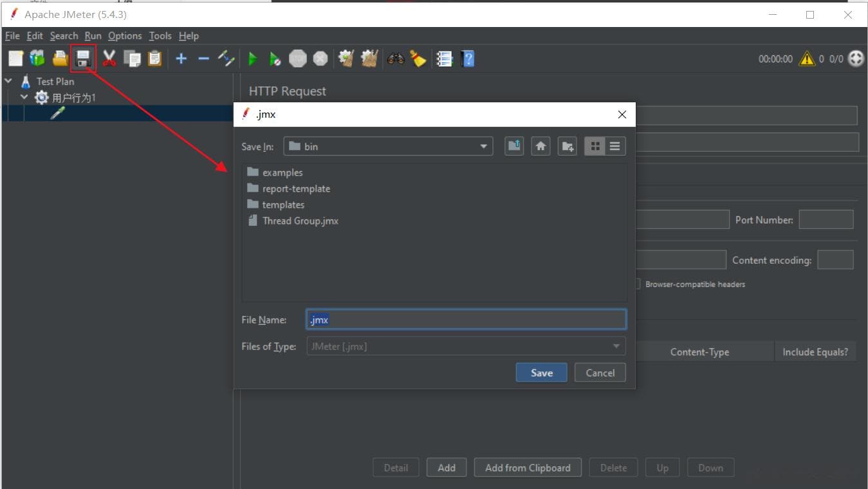Click the Clear All double broom icon
Viewport: 868px width, 489px height.
click(x=369, y=59)
